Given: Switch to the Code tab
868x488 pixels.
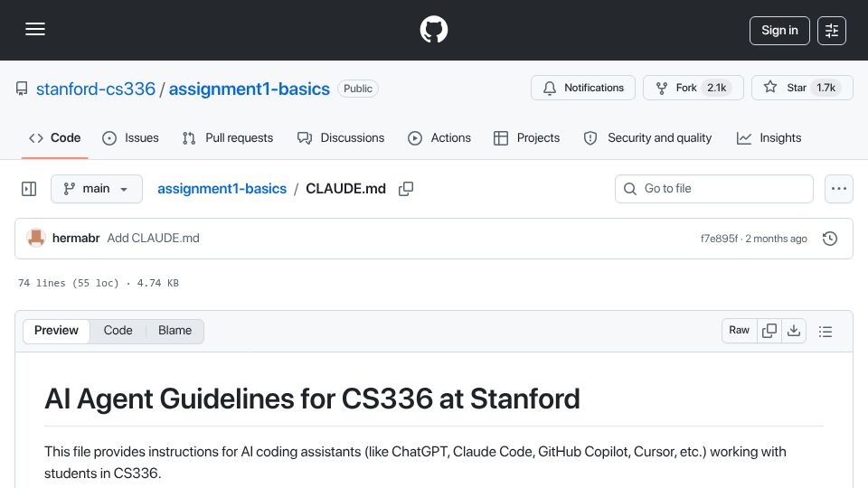Looking at the screenshot, I should pyautogui.click(x=55, y=137).
